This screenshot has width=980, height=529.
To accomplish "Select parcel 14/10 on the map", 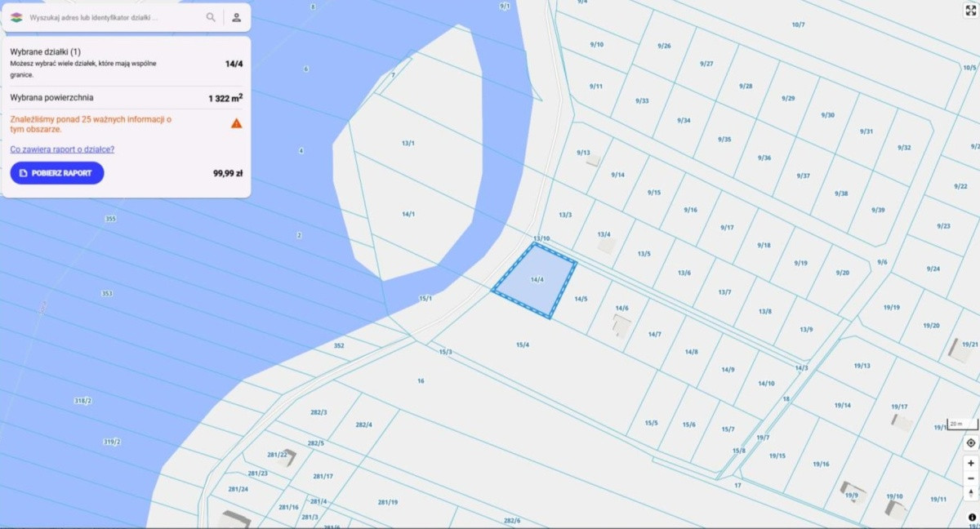I will (766, 384).
